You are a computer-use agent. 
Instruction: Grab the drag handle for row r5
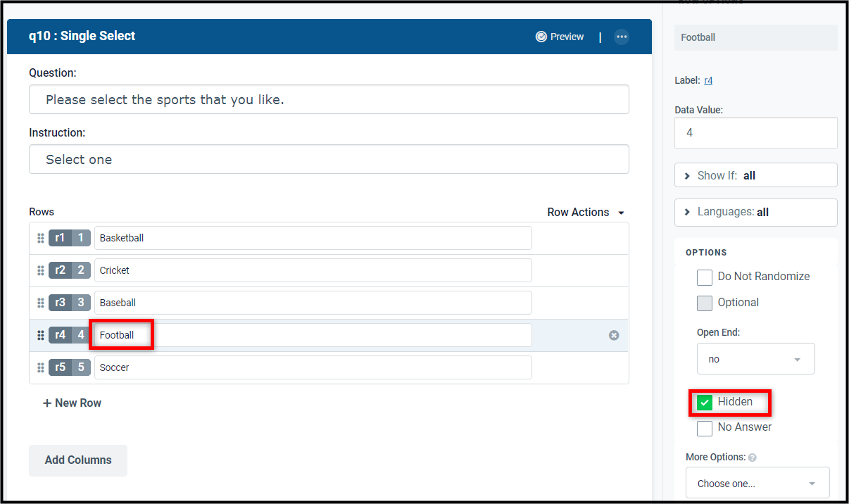point(41,367)
